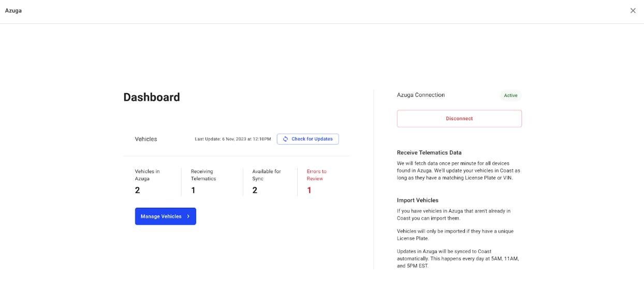Click the refresh icon in Check for Updates
Image resolution: width=644 pixels, height=286 pixels.
[285, 139]
